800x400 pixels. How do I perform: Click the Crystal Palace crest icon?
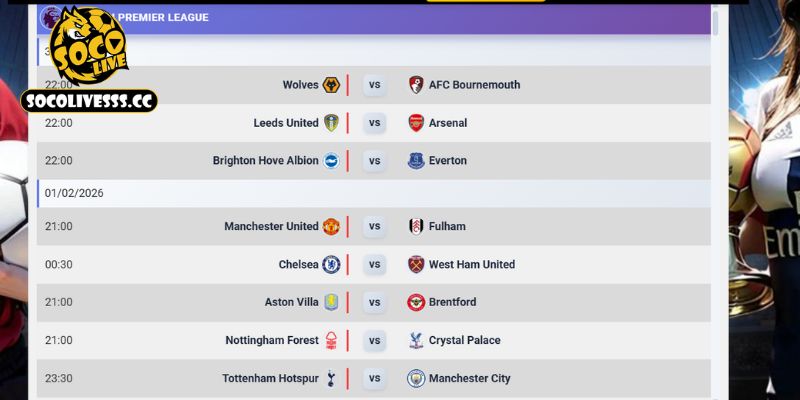[416, 341]
